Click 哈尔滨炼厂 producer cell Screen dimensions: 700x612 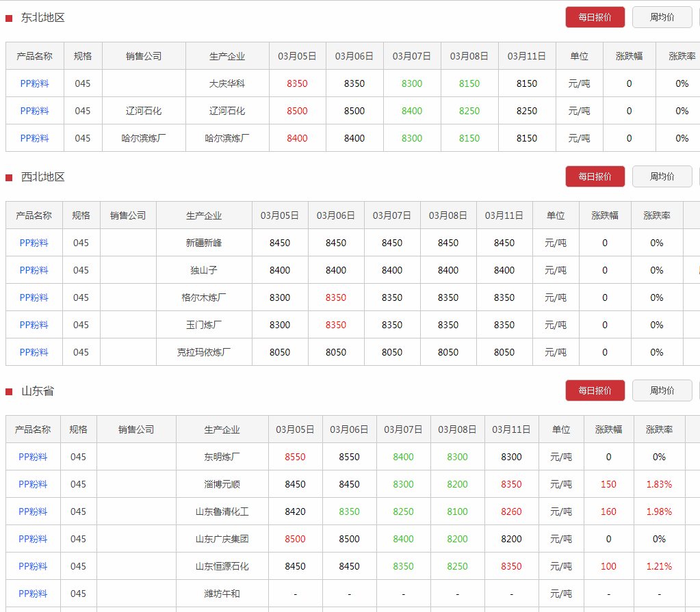pos(227,138)
